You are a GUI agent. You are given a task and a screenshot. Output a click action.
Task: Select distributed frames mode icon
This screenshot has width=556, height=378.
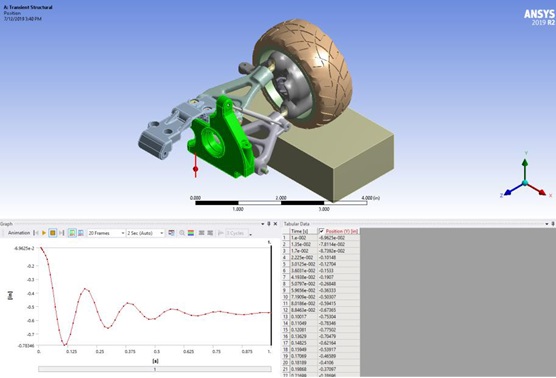point(72,233)
